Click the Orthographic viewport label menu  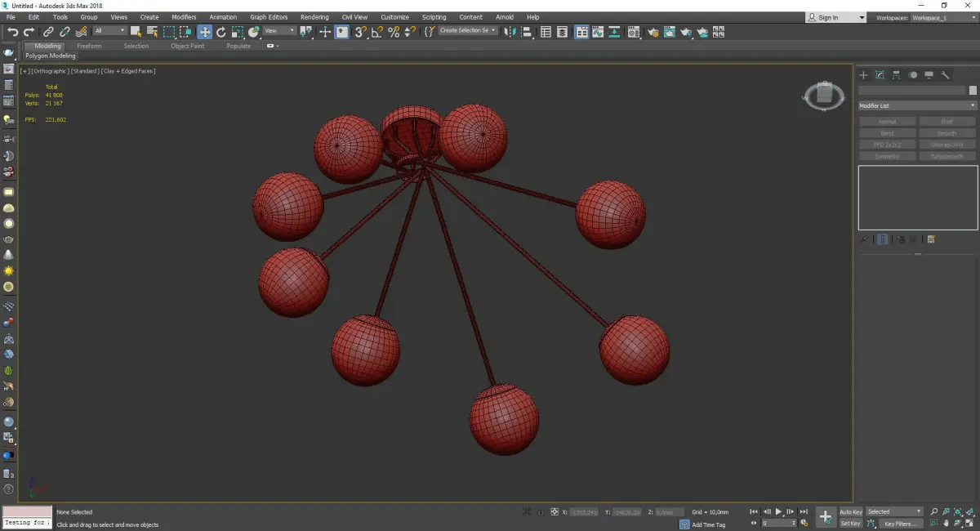click(x=50, y=71)
